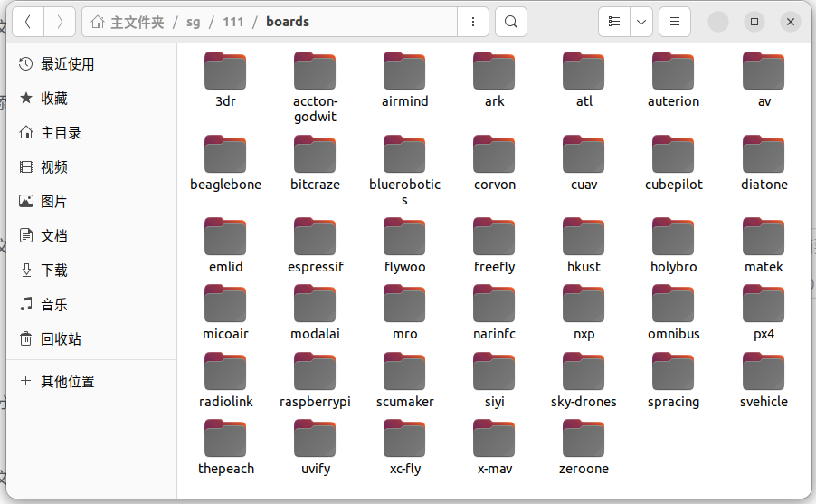The width and height of the screenshot is (816, 504).
Task: Go back using the back arrow
Action: pyautogui.click(x=28, y=22)
